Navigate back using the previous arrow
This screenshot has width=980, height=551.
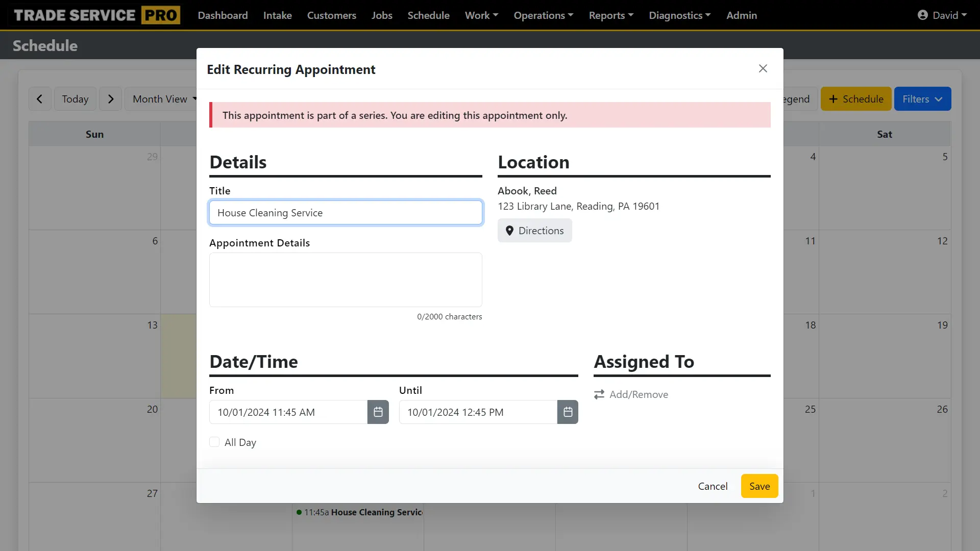[x=40, y=98]
